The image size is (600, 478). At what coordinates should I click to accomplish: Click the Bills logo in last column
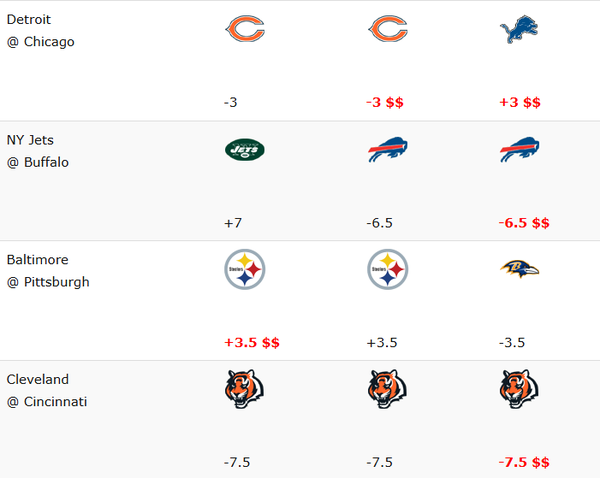(x=519, y=150)
